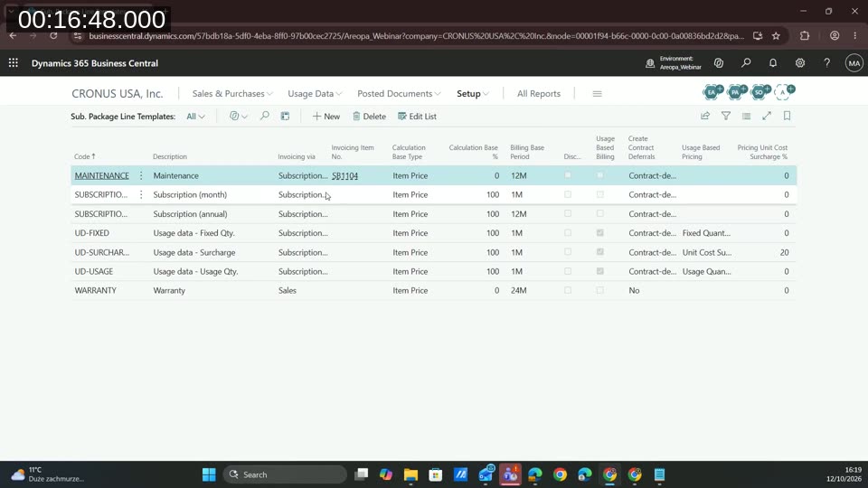Open browser extensions puzzle icon

click(805, 35)
